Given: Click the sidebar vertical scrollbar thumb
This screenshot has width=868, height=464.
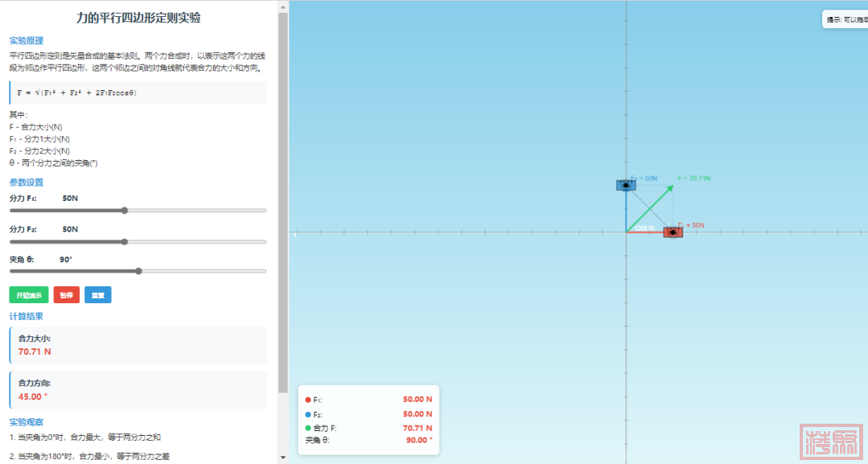Looking at the screenshot, I should (282, 201).
